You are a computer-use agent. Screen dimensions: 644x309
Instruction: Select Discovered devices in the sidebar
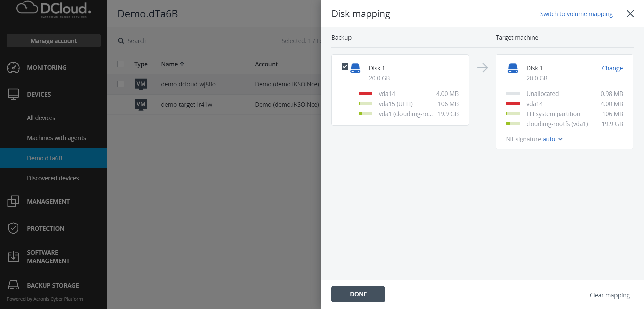pyautogui.click(x=53, y=178)
